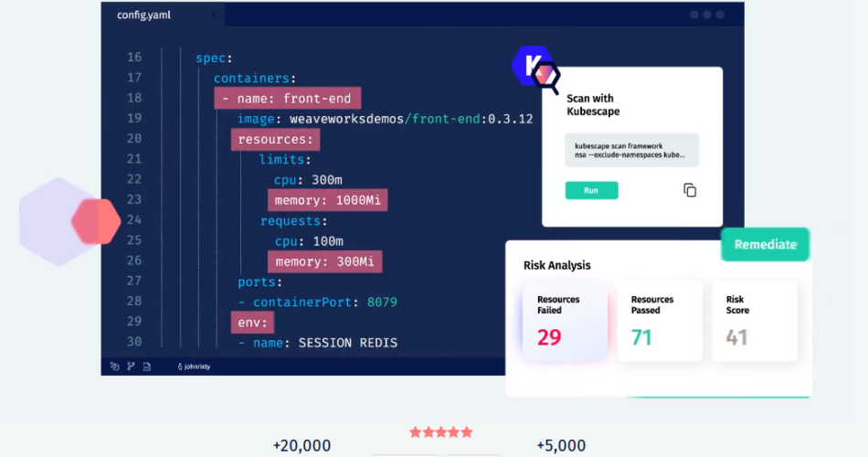Image resolution: width=868 pixels, height=457 pixels.
Task: Click highlighted 'memory: 1000Mi' line
Action: coord(327,200)
